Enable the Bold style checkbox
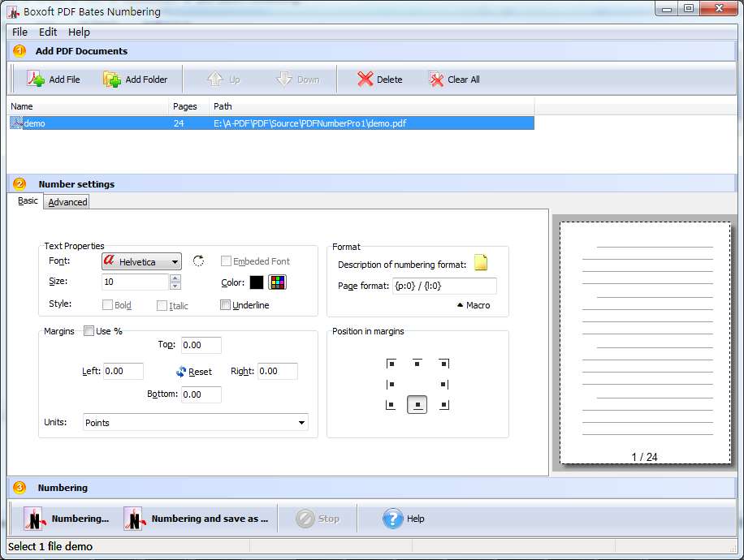 click(107, 305)
